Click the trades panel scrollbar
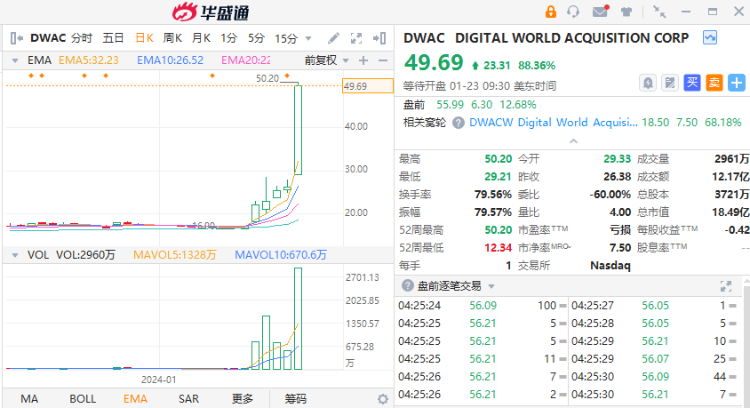 coord(747,342)
